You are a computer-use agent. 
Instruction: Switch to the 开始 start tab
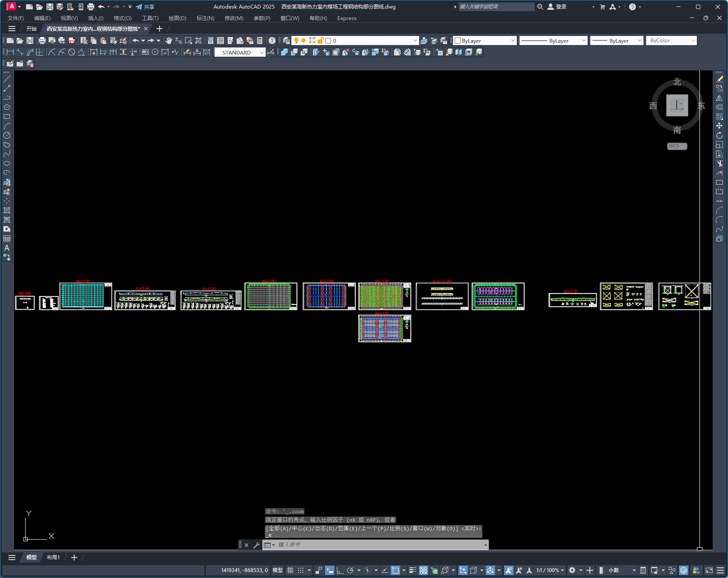click(32, 29)
